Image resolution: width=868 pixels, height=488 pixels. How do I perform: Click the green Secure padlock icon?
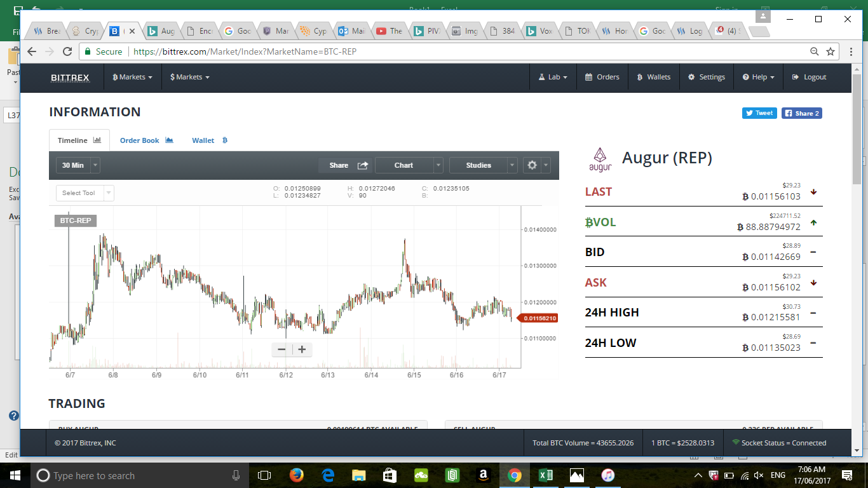click(x=88, y=51)
